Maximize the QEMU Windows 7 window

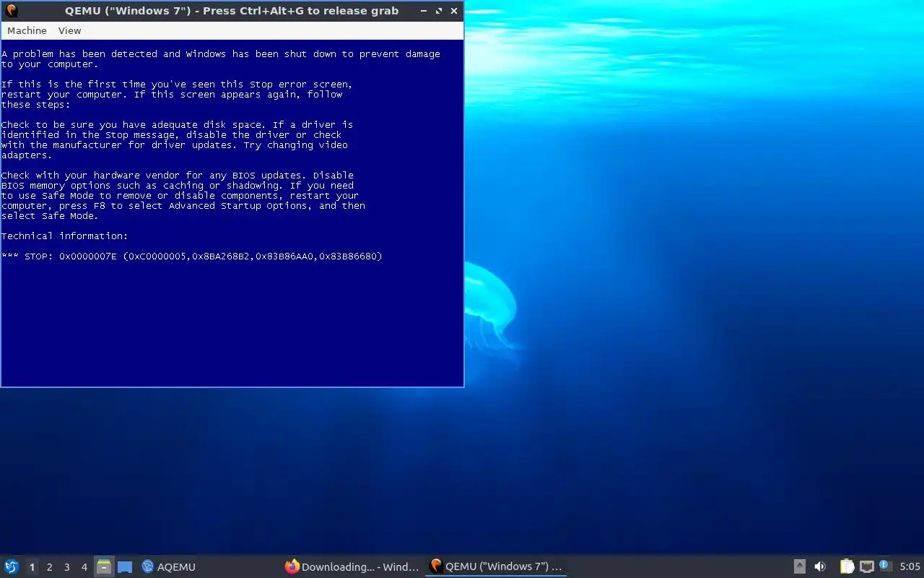click(x=439, y=11)
